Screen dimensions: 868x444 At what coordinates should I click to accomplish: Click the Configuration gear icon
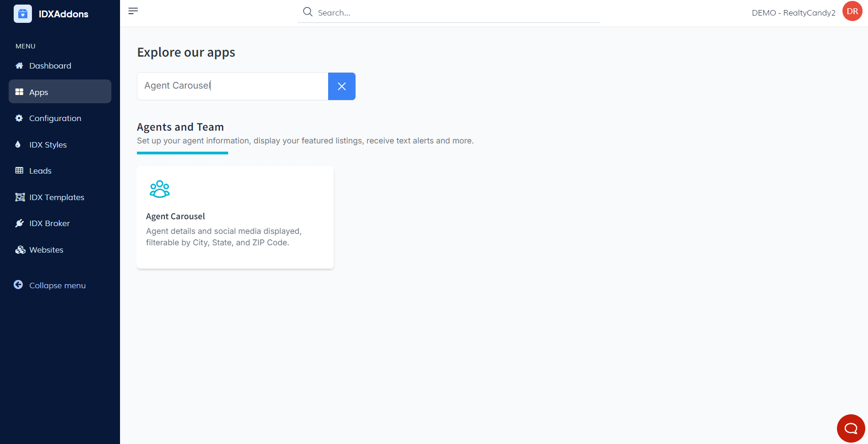[x=19, y=118]
